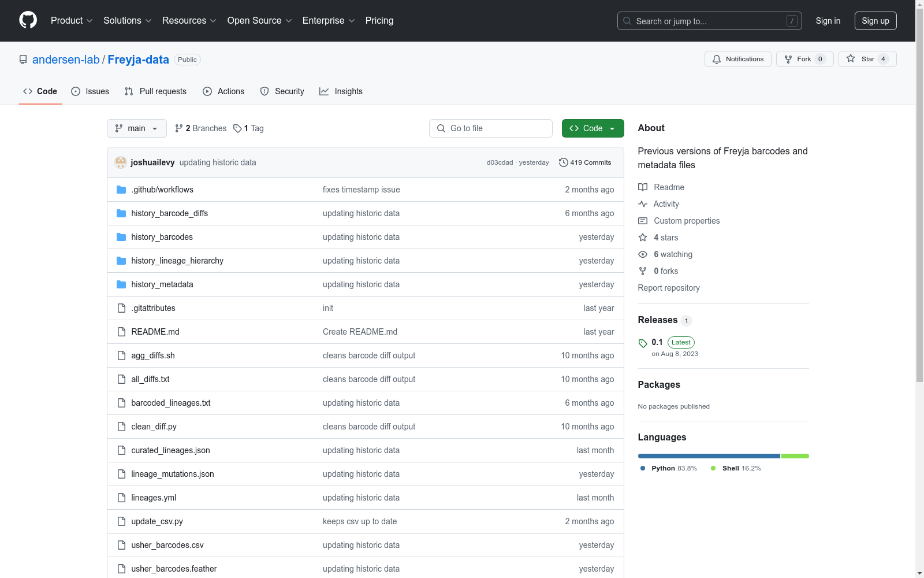Open the andersen-lab owner link
924x578 pixels.
(x=66, y=60)
